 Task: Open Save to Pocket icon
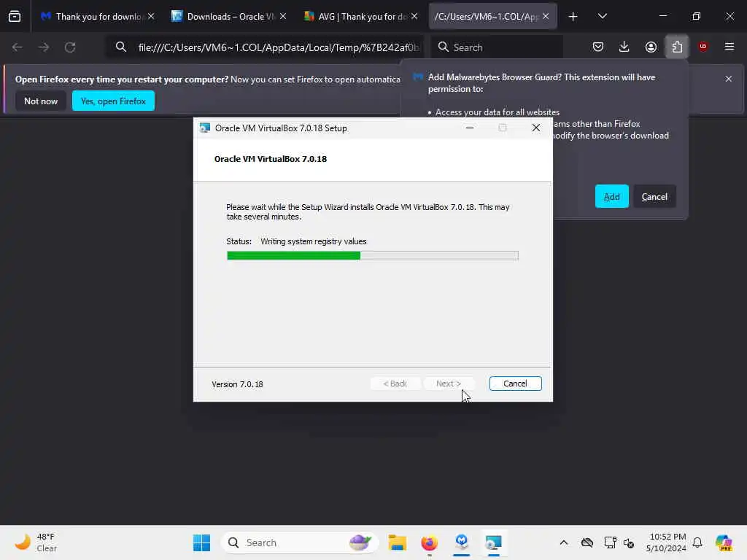[x=598, y=47]
